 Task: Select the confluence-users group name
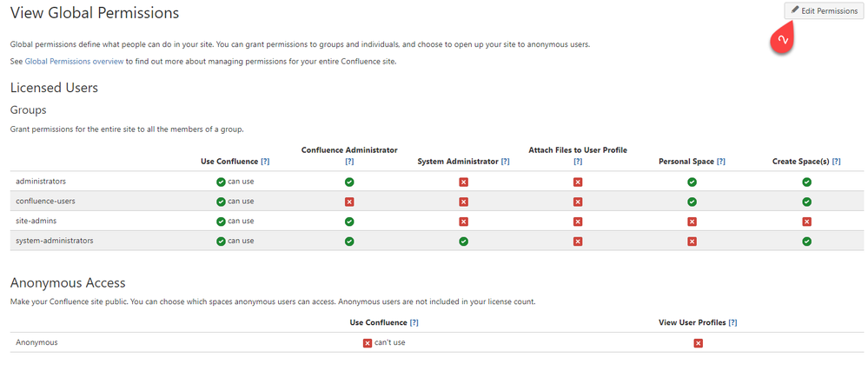point(45,201)
